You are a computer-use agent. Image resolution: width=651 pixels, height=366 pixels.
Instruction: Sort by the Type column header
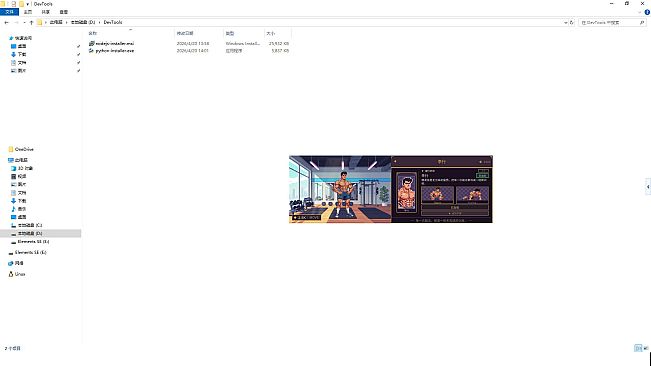[243, 33]
